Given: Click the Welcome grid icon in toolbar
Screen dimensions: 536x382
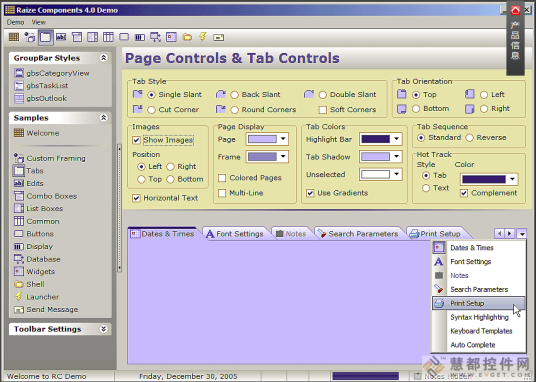Looking at the screenshot, I should 14,37.
